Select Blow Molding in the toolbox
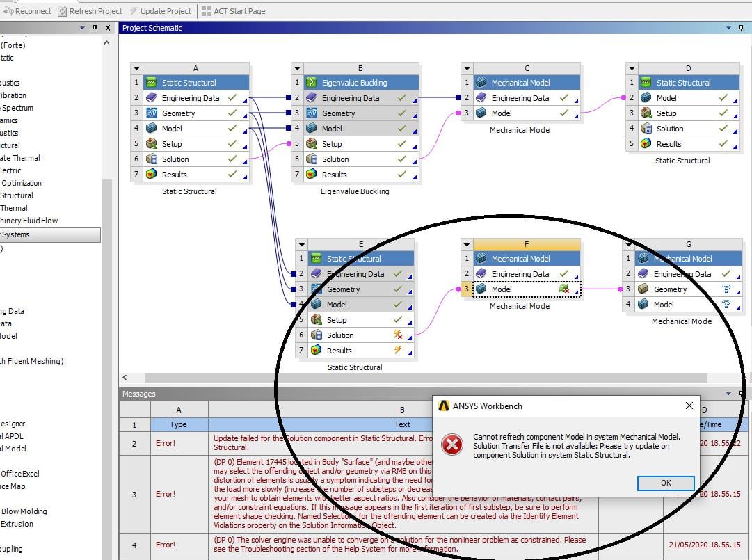Image resolution: width=752 pixels, height=560 pixels. (24, 511)
